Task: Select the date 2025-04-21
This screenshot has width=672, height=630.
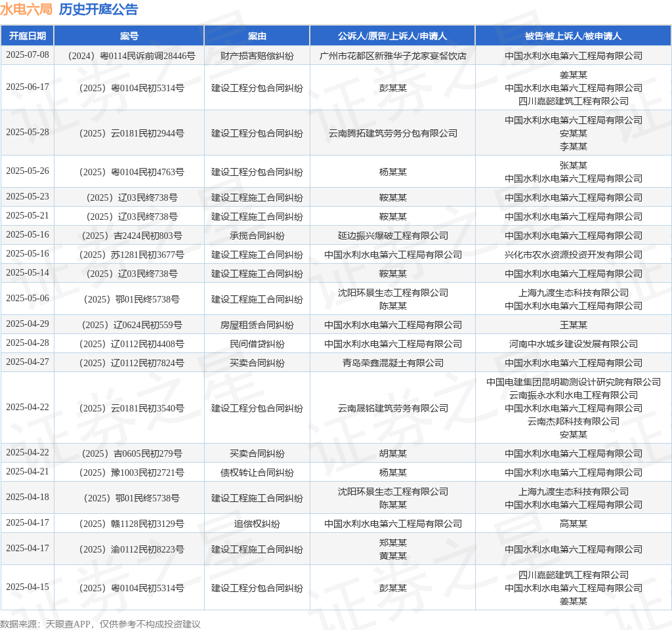Action: [x=28, y=471]
